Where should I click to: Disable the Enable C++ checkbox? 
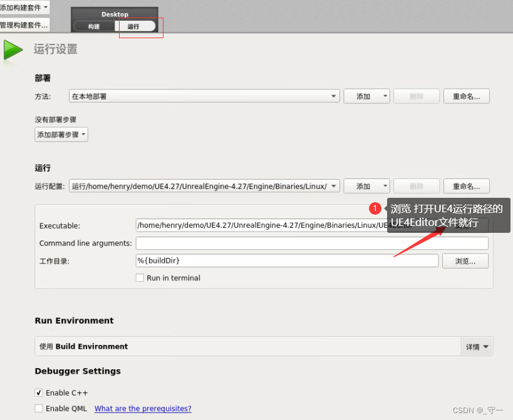coord(38,392)
